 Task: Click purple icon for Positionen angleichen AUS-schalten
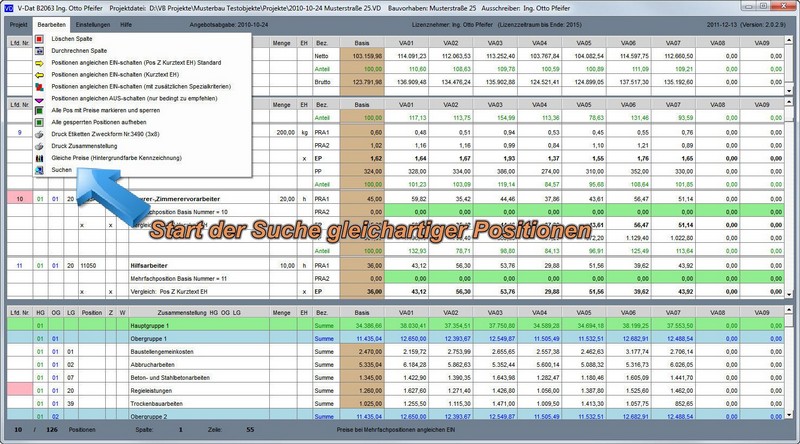[39, 100]
